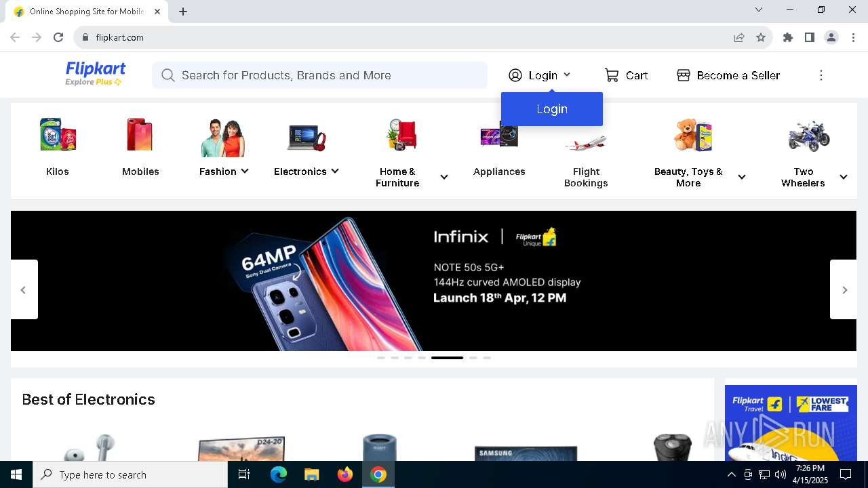Expand the Fashion category chevron

pos(245,171)
